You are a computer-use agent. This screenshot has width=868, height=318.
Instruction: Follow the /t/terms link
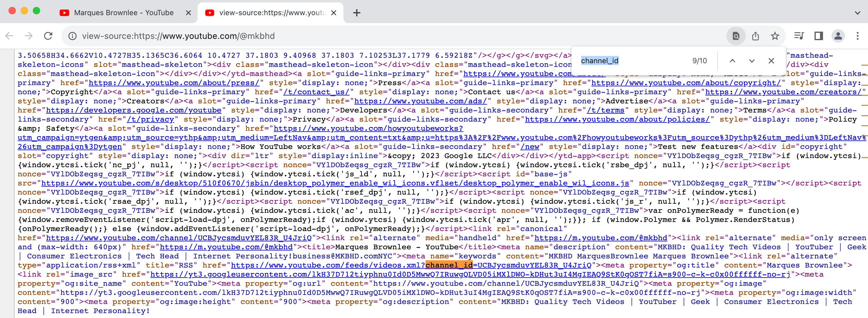click(x=605, y=110)
